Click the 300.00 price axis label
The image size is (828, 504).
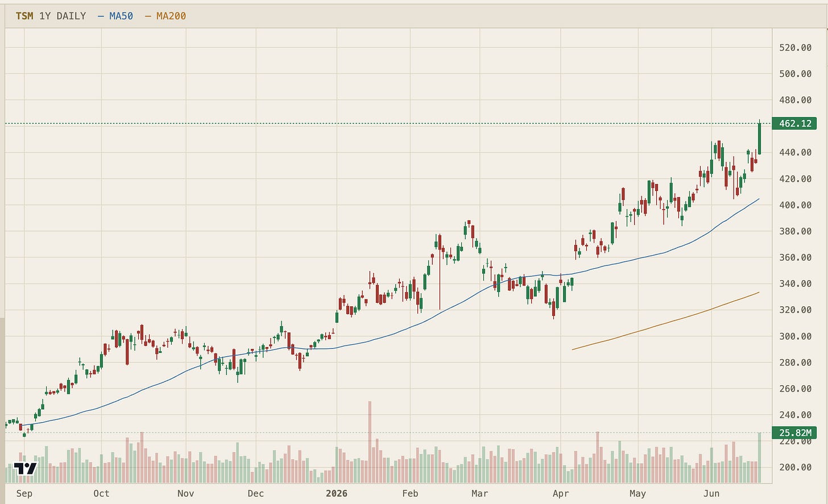tap(795, 336)
